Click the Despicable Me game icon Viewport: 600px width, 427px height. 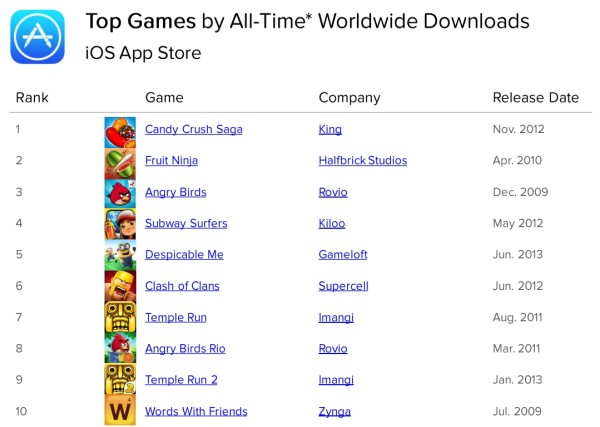(120, 255)
